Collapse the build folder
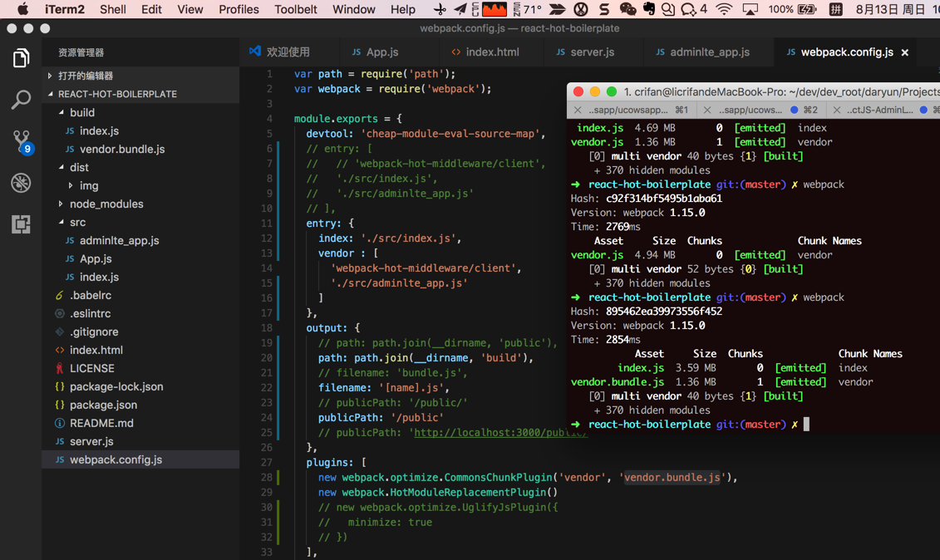 click(81, 112)
